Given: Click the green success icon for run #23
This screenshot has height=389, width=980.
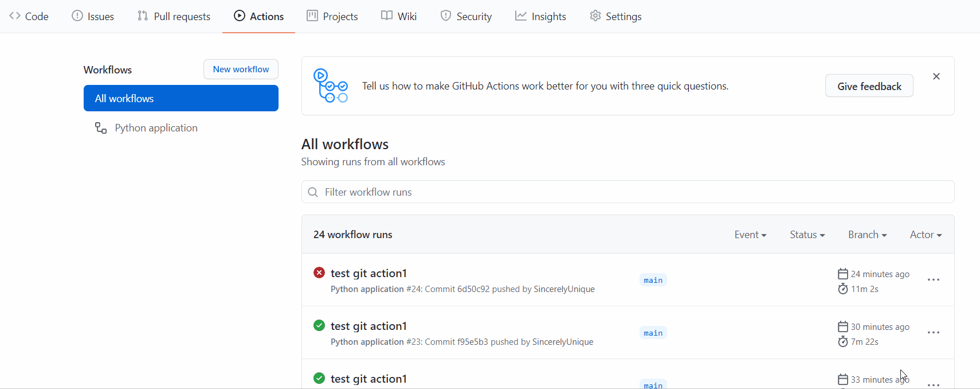Looking at the screenshot, I should click(x=319, y=325).
